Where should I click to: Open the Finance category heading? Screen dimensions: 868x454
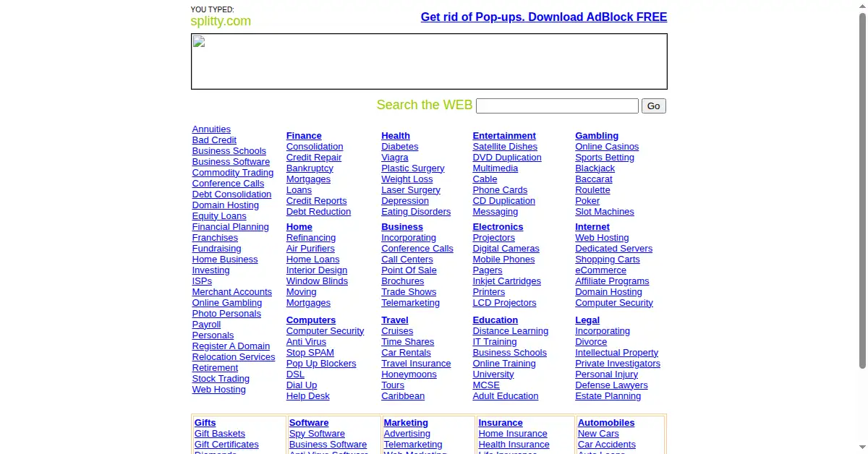point(304,136)
